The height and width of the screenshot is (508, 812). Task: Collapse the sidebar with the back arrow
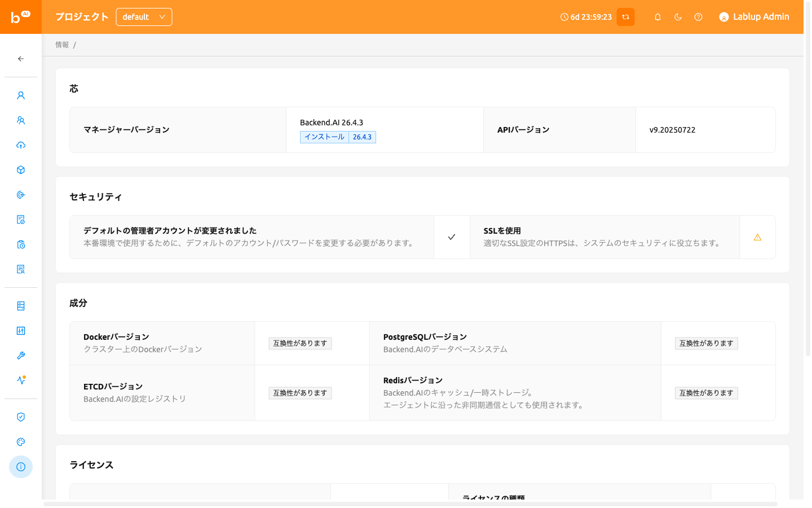(x=21, y=59)
